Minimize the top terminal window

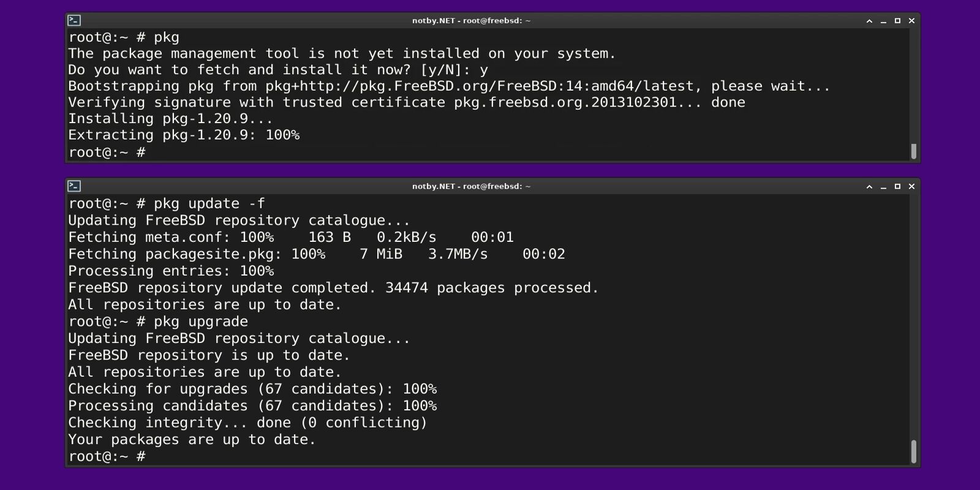click(883, 20)
